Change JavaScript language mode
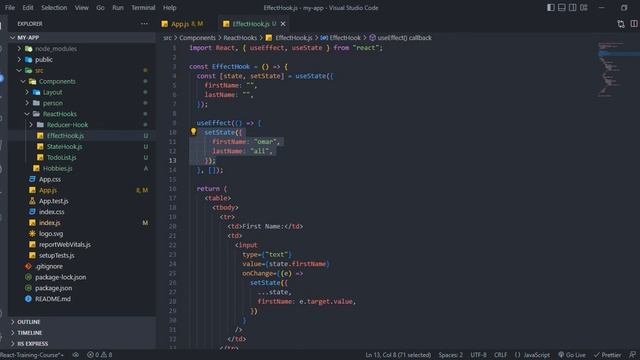Viewport: 640px width, 360px height. [x=533, y=355]
